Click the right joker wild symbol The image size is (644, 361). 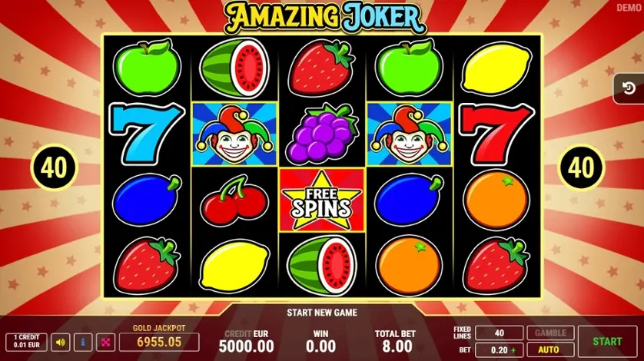409,134
